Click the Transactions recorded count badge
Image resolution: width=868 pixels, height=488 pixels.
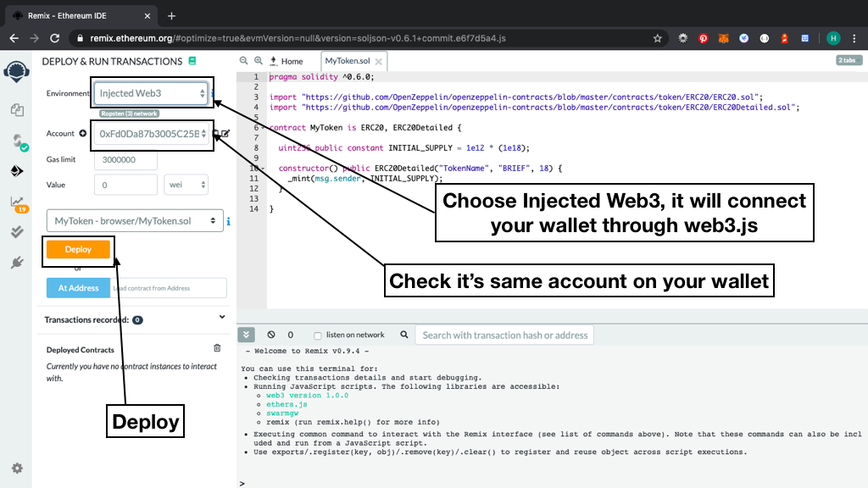pos(137,319)
